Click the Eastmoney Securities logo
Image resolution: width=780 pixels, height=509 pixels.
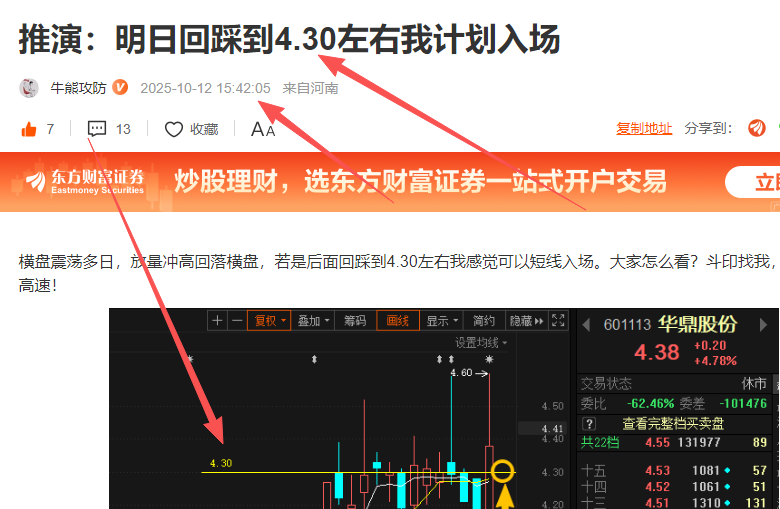(x=85, y=181)
